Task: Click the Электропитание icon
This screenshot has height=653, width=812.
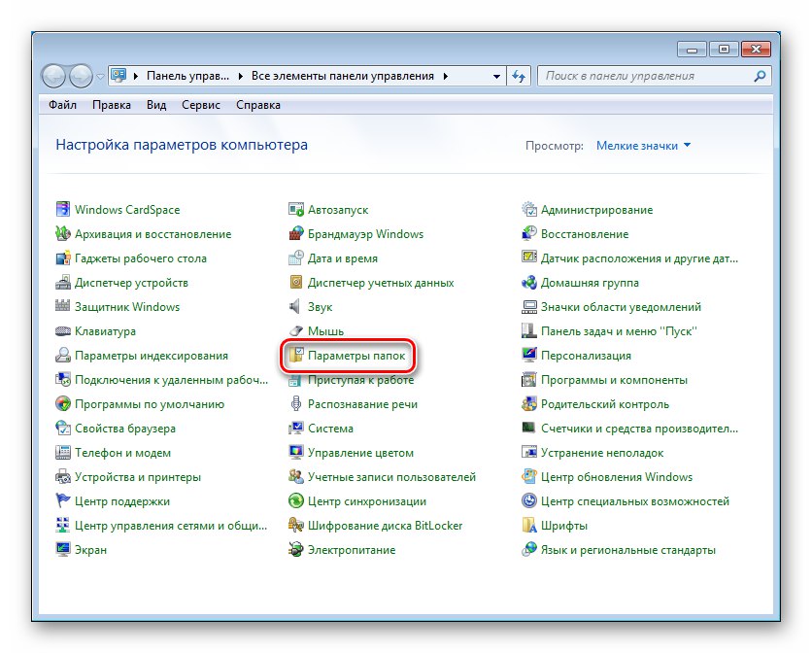Action: [x=295, y=549]
